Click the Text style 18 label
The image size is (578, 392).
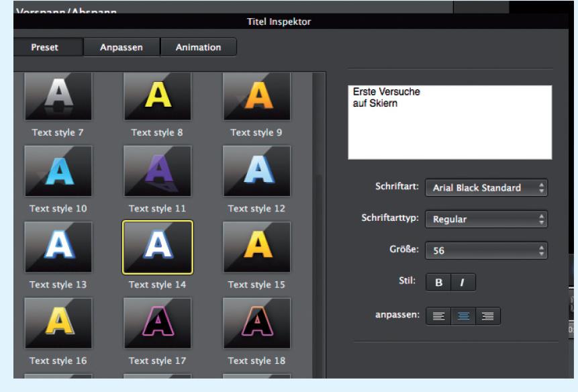256,360
